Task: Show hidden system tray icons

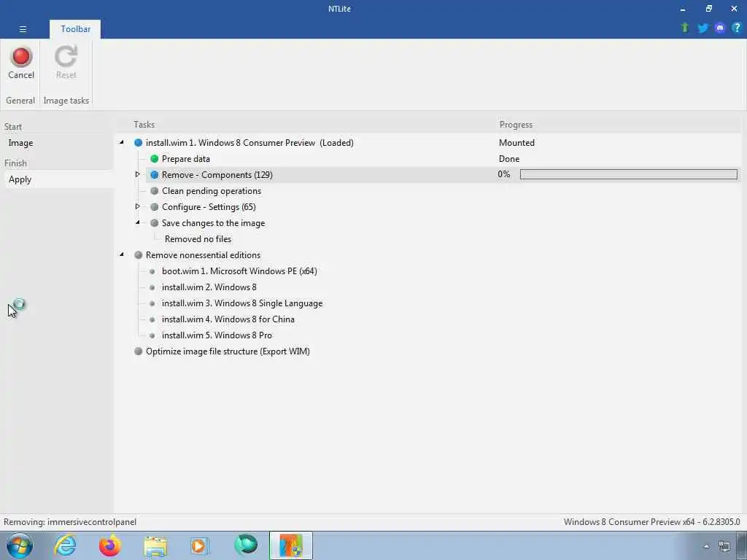Action: 706,546
